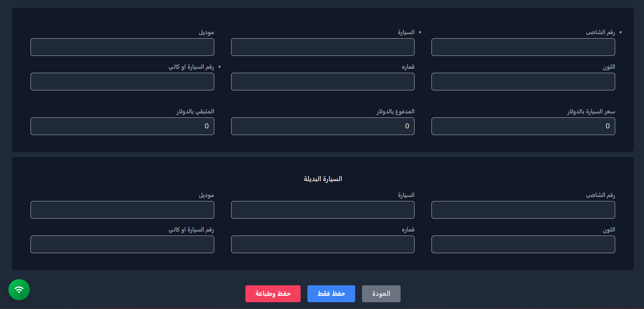The height and width of the screenshot is (309, 644).
Task: Click the paid in dollars (المدفوع بالدولار) field
Action: [322, 126]
